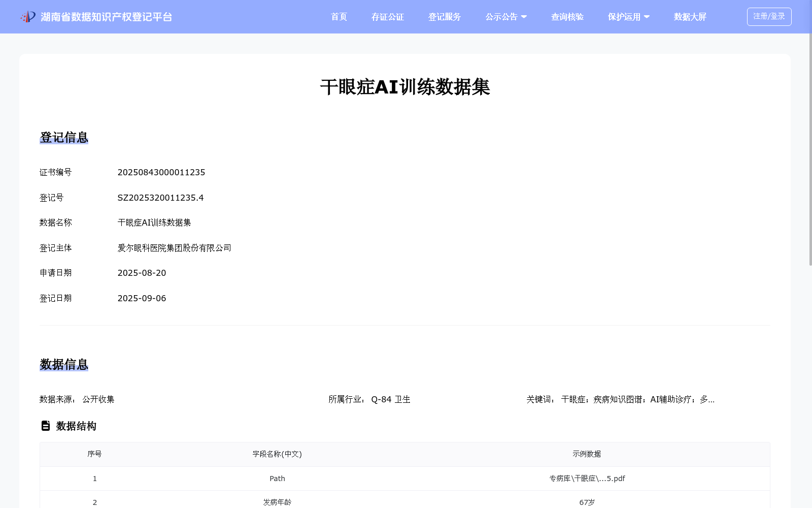Image resolution: width=812 pixels, height=508 pixels.
Task: Click the Path field name cell
Action: (x=277, y=479)
